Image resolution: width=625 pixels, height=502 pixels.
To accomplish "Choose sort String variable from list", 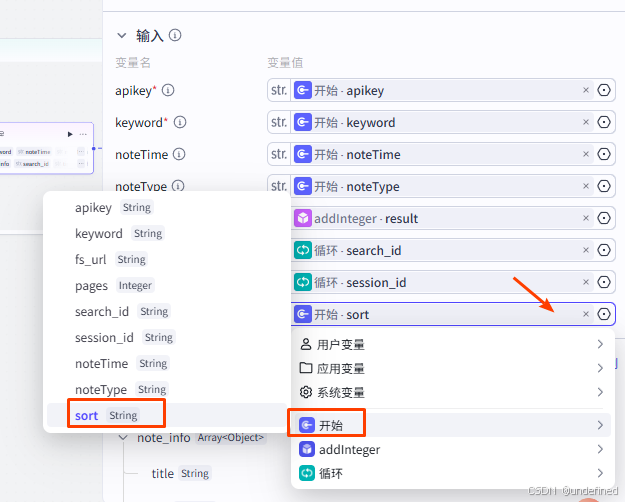I will 167,415.
